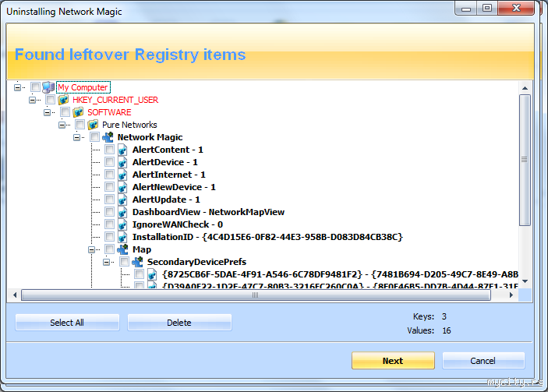Click the Map key icon
Screen dimensions: 548x392
point(122,249)
